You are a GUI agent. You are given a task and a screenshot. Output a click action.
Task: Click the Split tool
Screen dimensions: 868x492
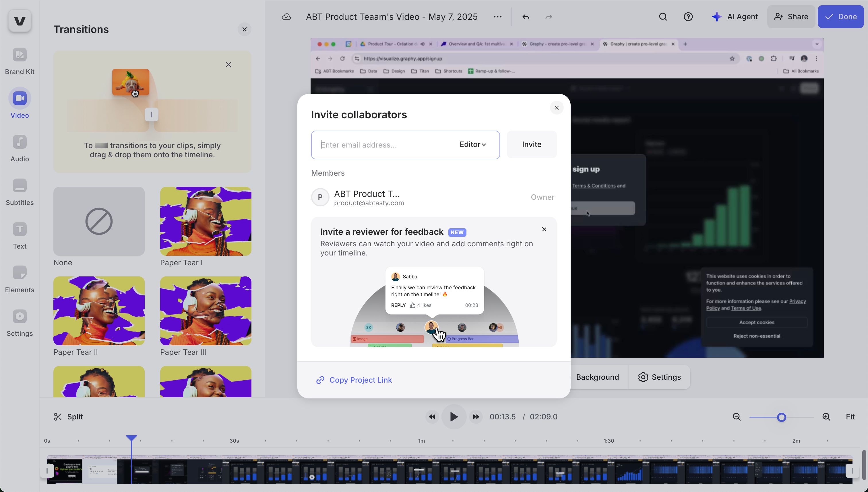(x=68, y=417)
